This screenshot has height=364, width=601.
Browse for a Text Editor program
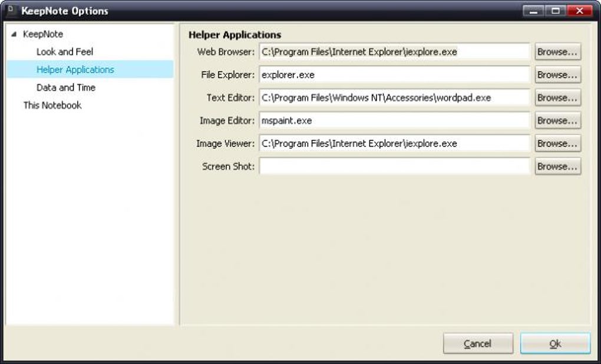pos(557,97)
